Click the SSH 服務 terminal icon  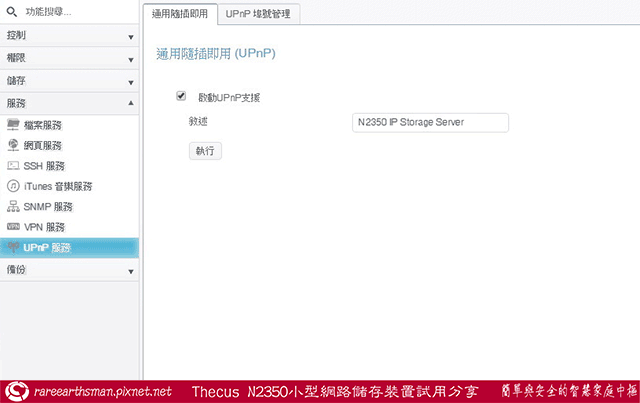(13, 165)
